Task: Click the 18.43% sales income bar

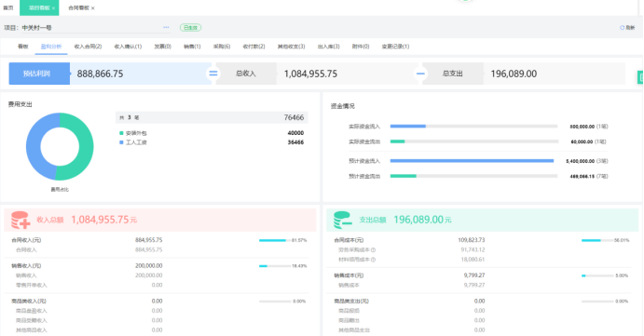Action: tap(275, 266)
